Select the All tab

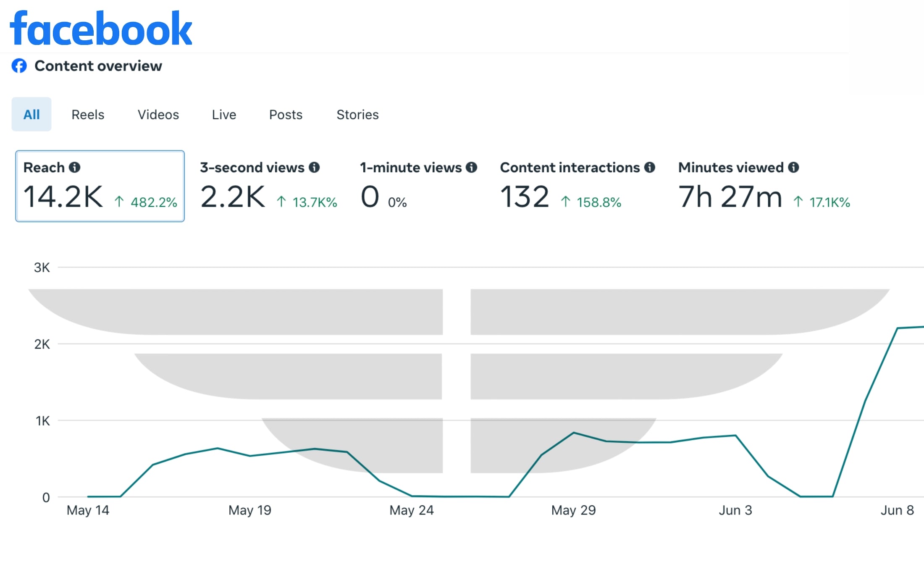31,114
